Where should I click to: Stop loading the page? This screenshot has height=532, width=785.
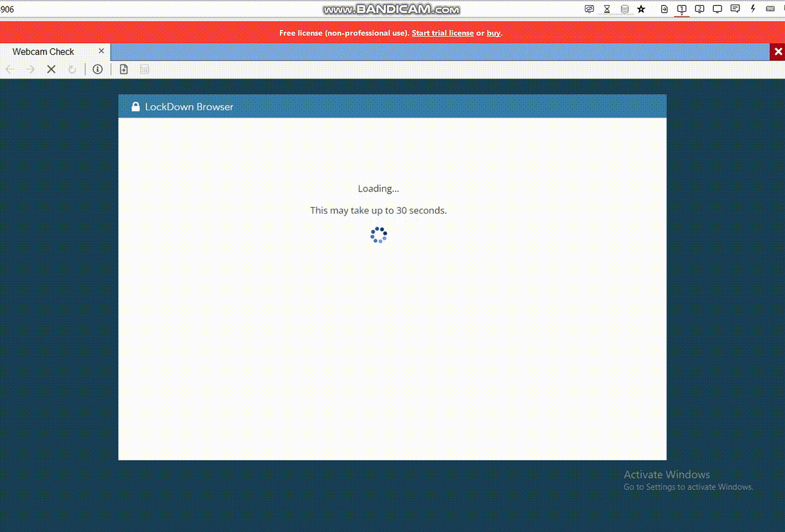(x=51, y=69)
